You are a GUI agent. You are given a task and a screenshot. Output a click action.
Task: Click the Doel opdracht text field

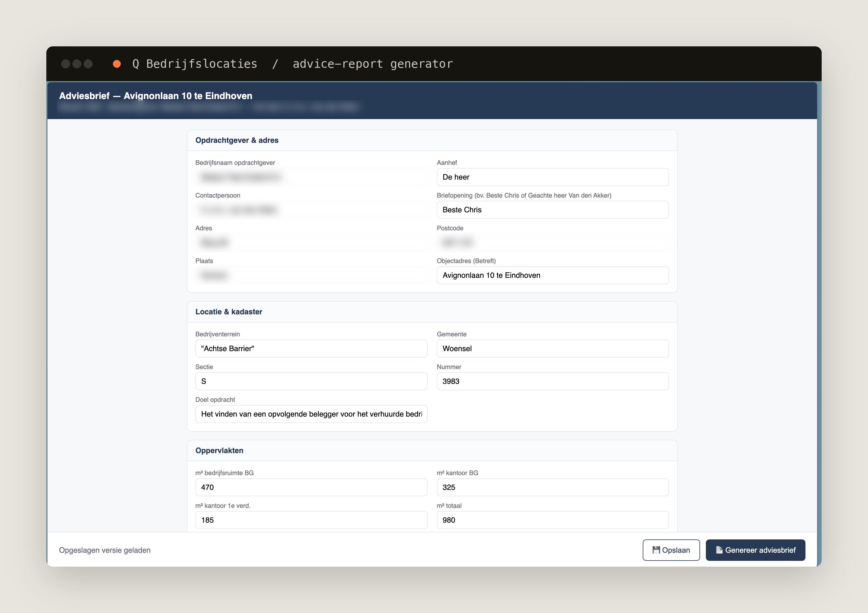point(311,414)
